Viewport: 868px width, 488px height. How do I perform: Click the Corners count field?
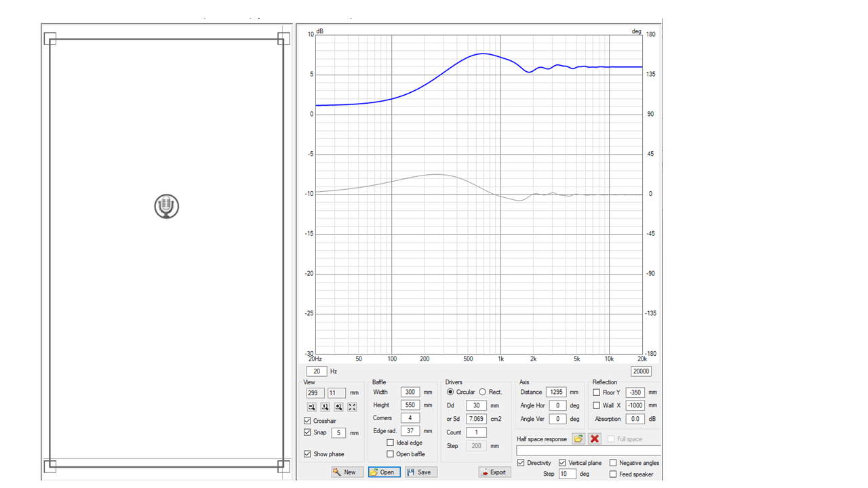410,418
